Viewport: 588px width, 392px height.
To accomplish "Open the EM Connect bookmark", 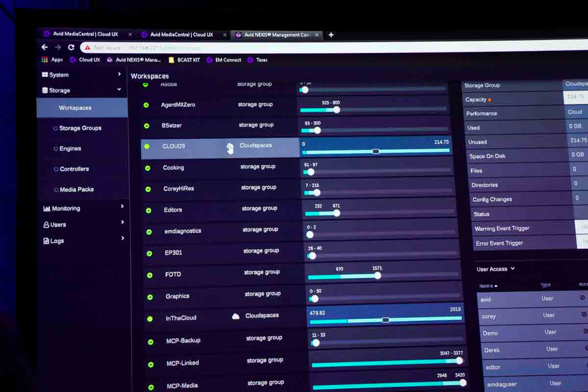I will (224, 60).
